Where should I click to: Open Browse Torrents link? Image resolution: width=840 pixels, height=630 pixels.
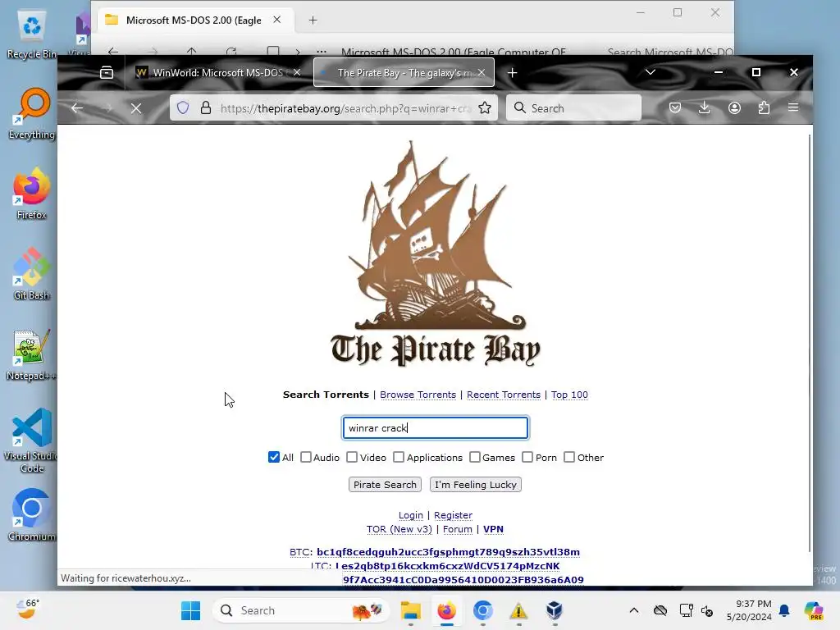pos(418,395)
